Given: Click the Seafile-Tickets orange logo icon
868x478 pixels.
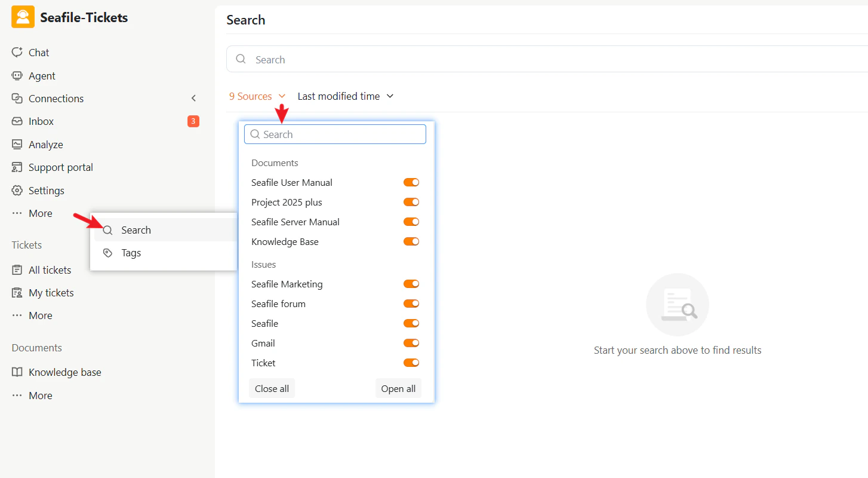Looking at the screenshot, I should pos(23,17).
